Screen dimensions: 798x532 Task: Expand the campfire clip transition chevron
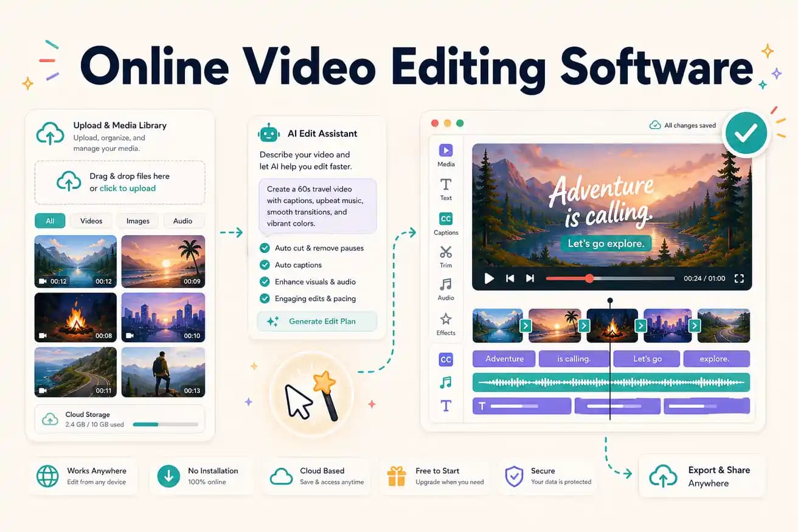pyautogui.click(x=642, y=325)
